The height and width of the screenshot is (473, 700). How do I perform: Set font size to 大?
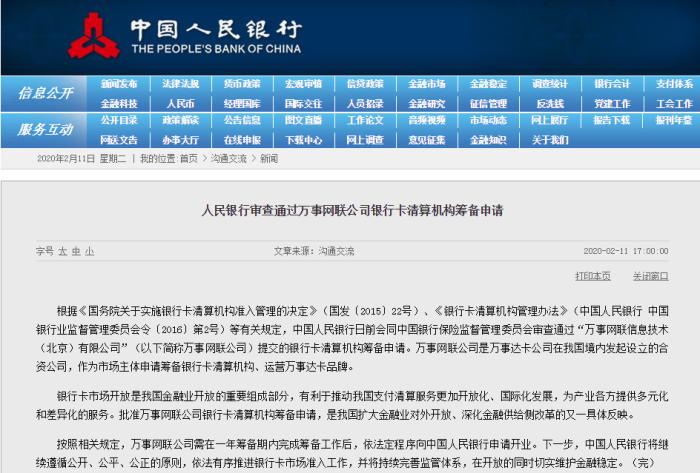pos(62,251)
